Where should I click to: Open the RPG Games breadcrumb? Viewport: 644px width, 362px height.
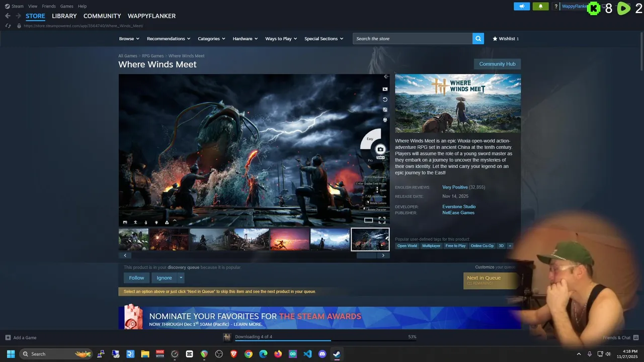[152, 56]
